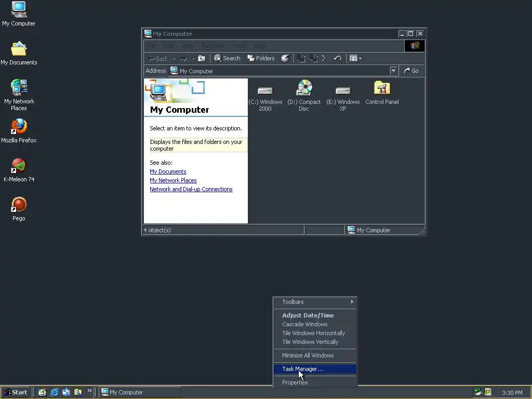The image size is (532, 399).
Task: Click the 3:30 PM clock
Action: tap(512, 393)
